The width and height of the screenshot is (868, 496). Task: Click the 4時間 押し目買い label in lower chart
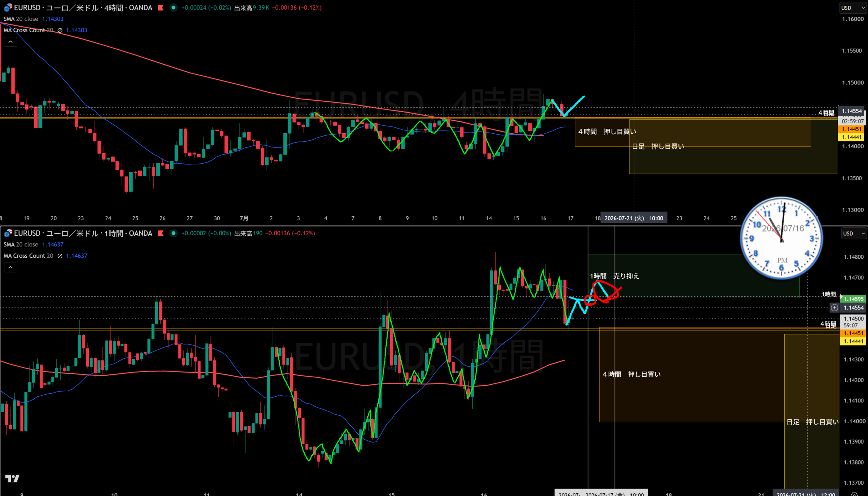632,374
